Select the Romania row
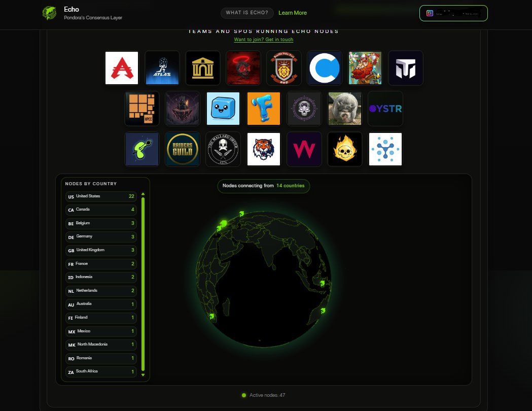Viewport: 532px width, 411px height. (x=101, y=358)
